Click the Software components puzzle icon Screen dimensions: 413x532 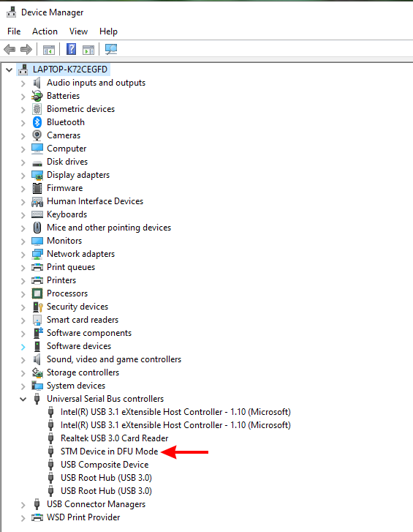point(38,333)
